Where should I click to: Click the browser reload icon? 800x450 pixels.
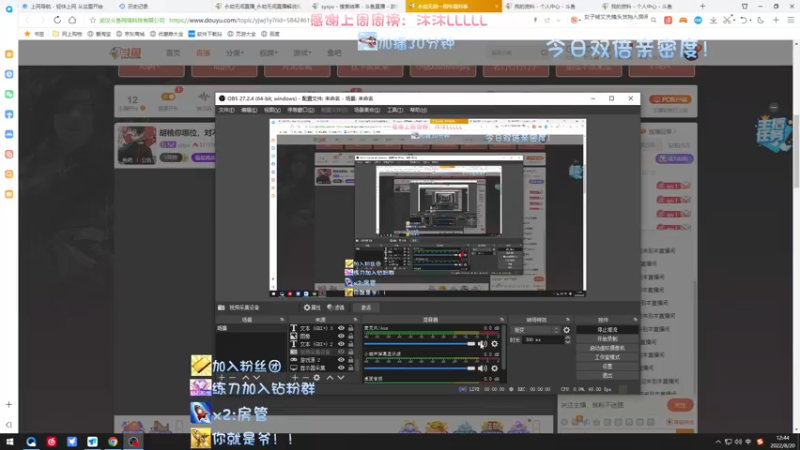tap(57, 20)
